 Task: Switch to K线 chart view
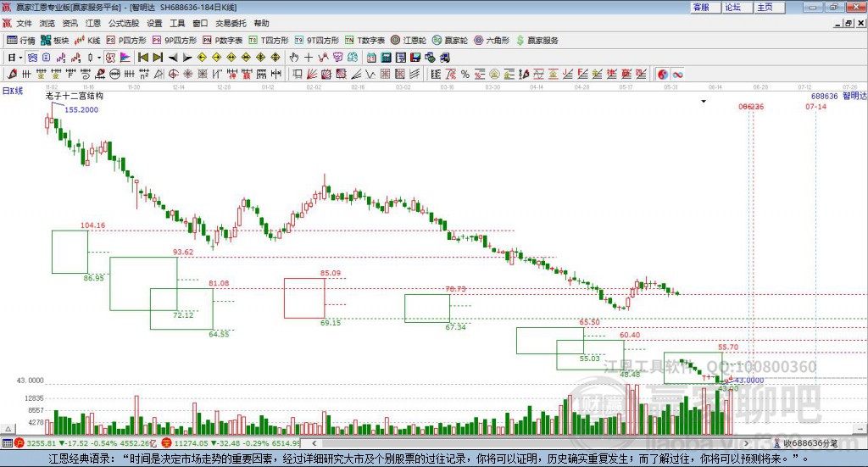click(x=87, y=41)
